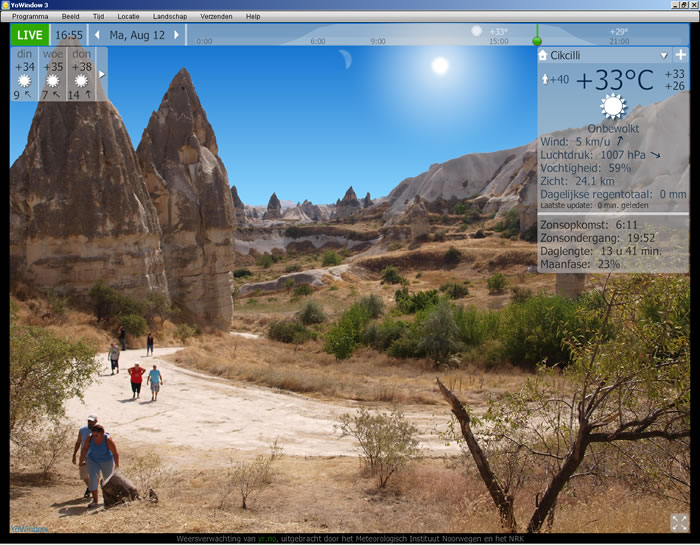Image resolution: width=700 pixels, height=546 pixels.
Task: Click the Zonsondergang: 19:52 row
Action: pos(598,238)
